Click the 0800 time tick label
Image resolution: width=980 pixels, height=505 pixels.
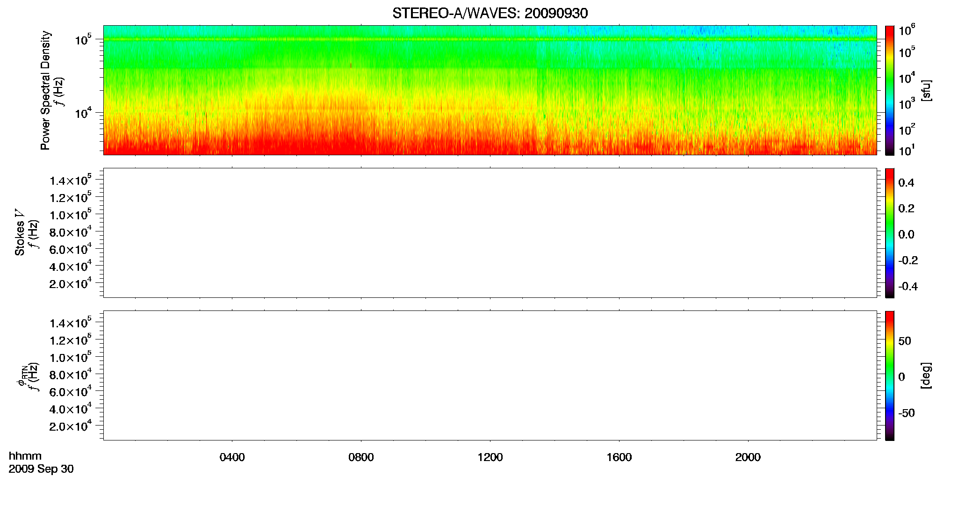point(361,457)
